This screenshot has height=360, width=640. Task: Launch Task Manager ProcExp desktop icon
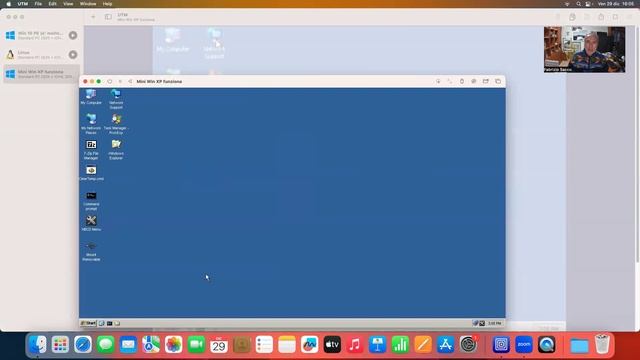pos(116,124)
